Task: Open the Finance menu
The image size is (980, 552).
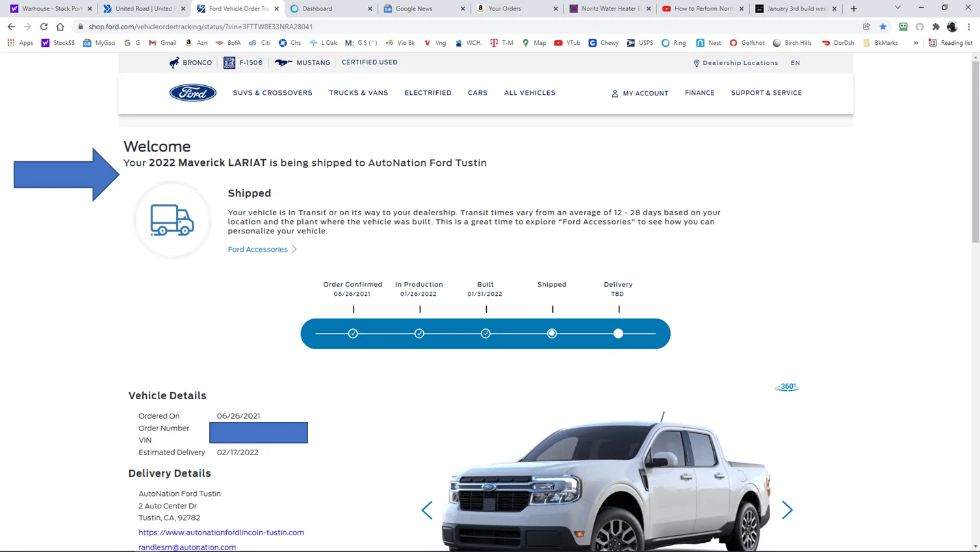Action: (x=700, y=93)
